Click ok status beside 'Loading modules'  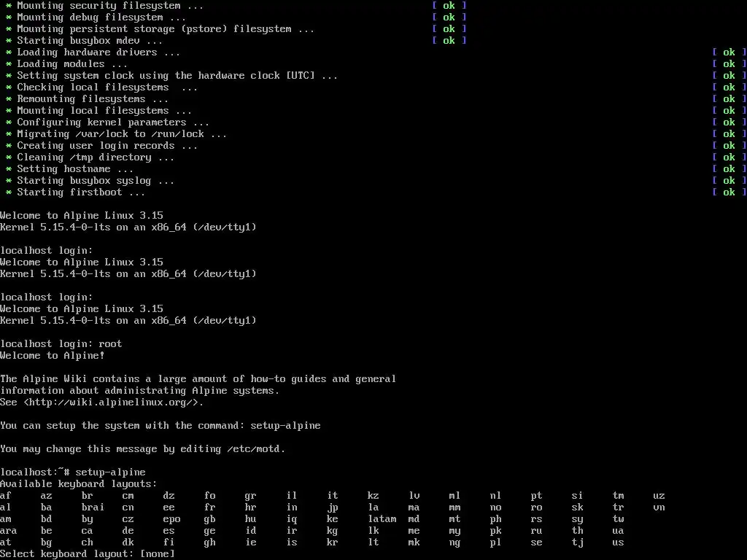click(729, 64)
